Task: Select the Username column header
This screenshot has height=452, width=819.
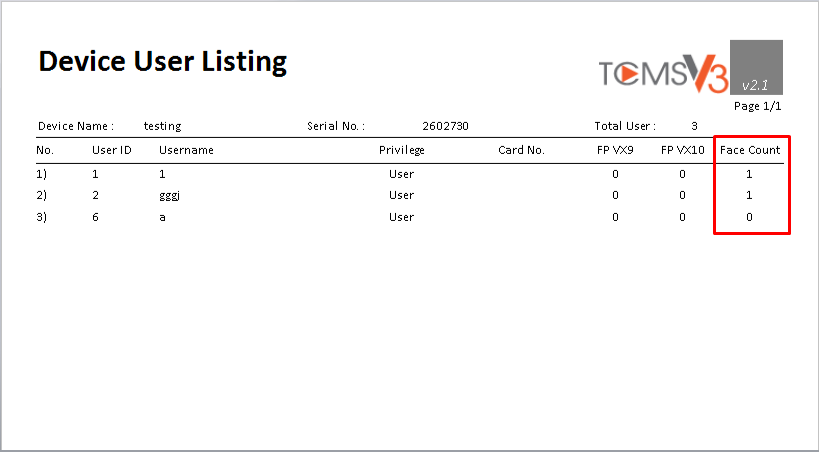Action: coord(186,150)
